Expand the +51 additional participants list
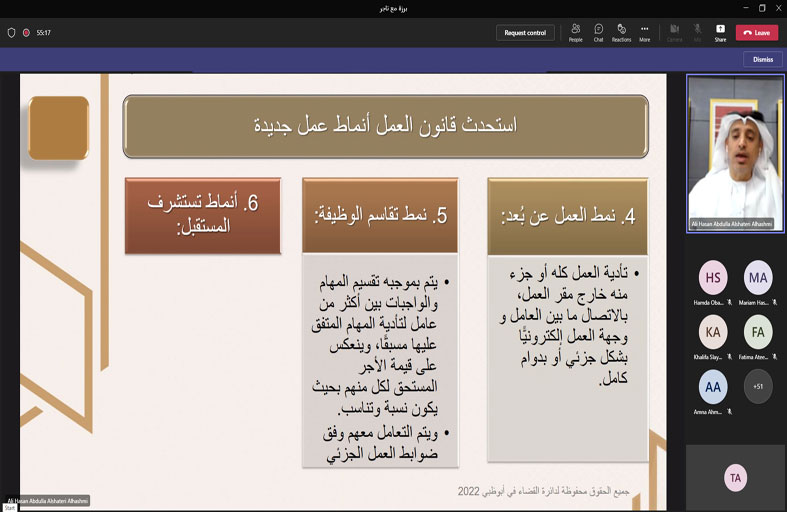The image size is (787, 512). pos(758,386)
